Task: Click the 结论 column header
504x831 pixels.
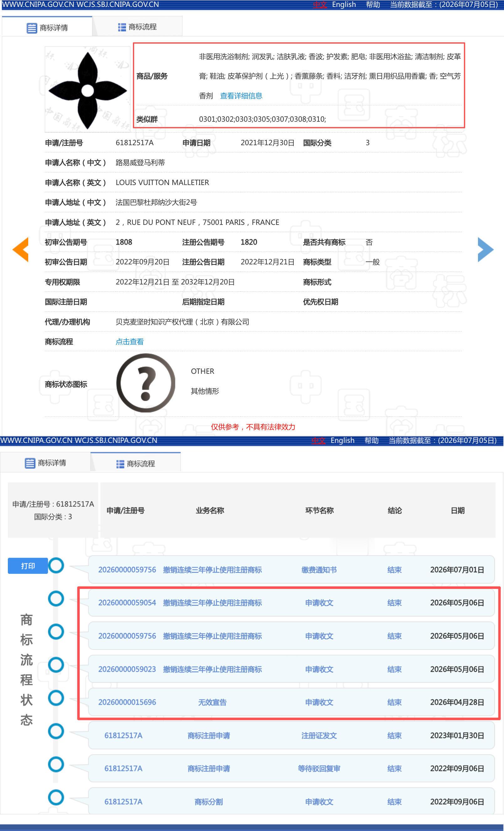Action: coord(395,511)
